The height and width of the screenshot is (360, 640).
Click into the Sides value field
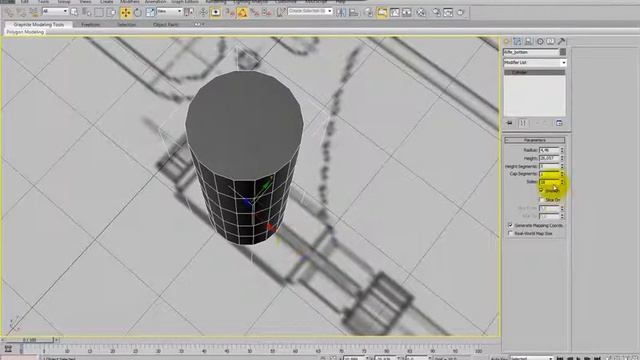pyautogui.click(x=549, y=182)
